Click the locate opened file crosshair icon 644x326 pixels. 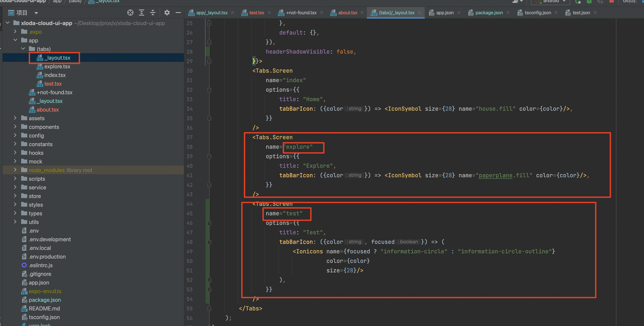130,13
